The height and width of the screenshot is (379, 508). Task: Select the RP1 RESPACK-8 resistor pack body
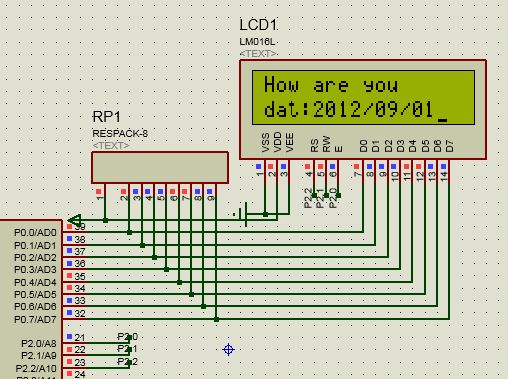point(160,168)
